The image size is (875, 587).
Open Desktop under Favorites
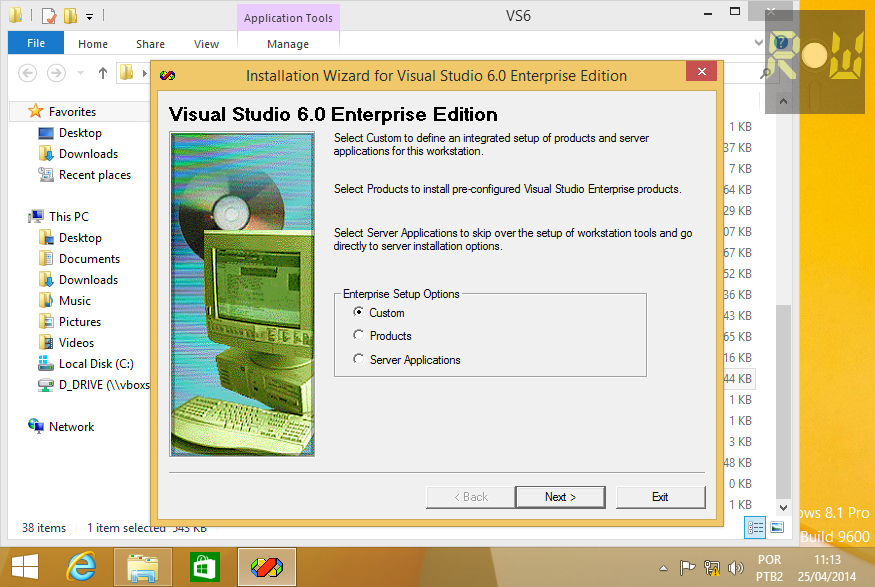click(x=80, y=133)
